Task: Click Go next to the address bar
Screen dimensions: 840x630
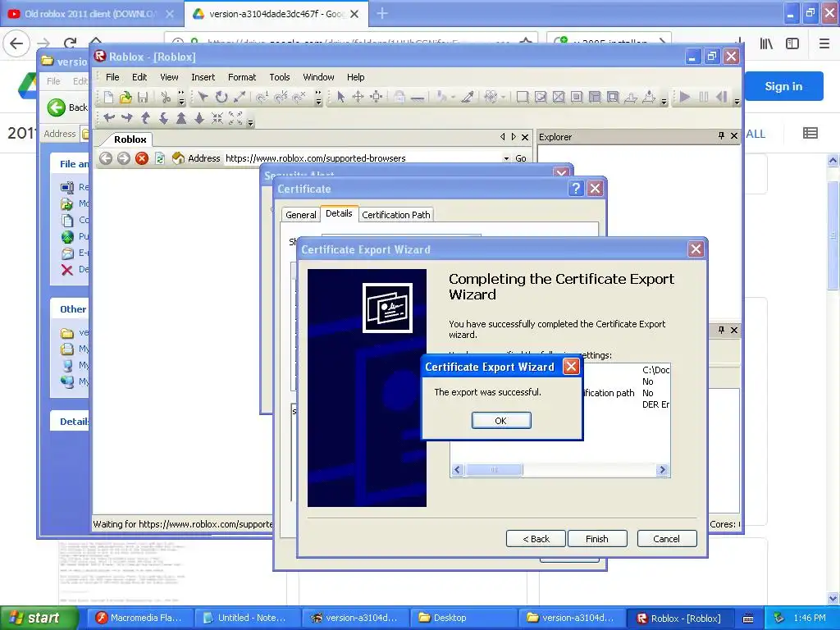Action: tap(521, 158)
